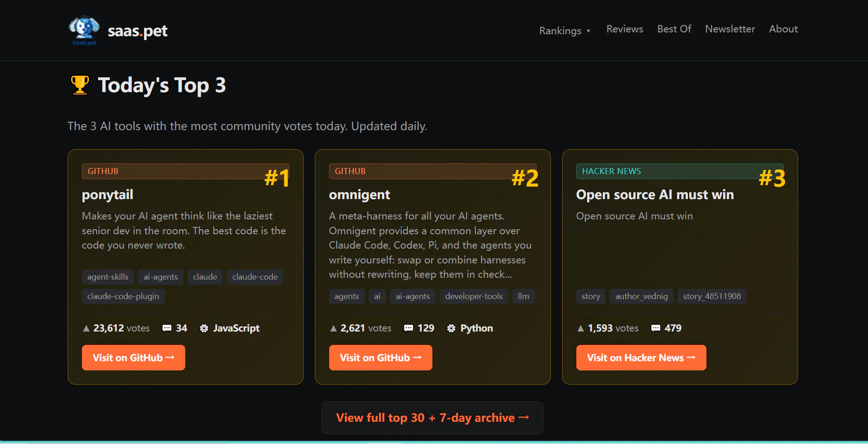Visit ponytail on GitHub

[x=133, y=357]
